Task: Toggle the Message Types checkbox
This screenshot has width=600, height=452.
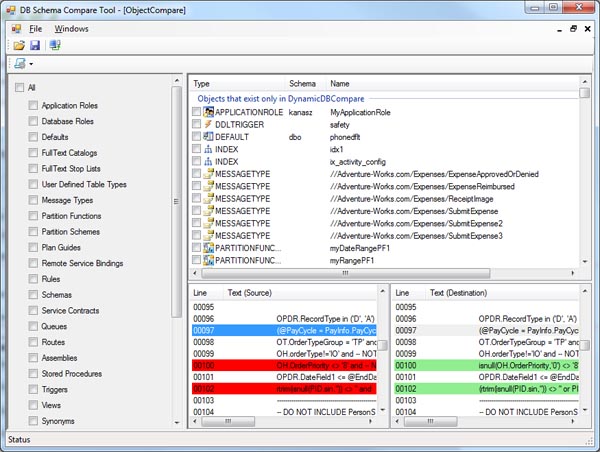Action: coord(33,200)
